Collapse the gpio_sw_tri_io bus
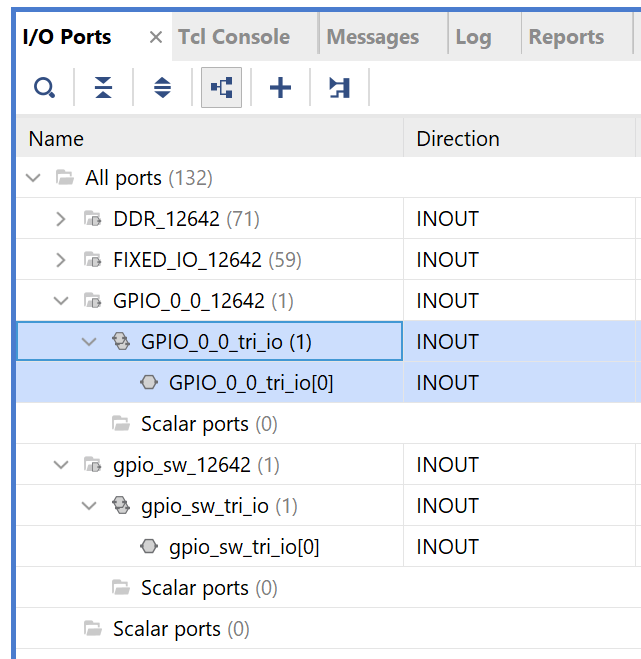The width and height of the screenshot is (641, 659). [89, 506]
